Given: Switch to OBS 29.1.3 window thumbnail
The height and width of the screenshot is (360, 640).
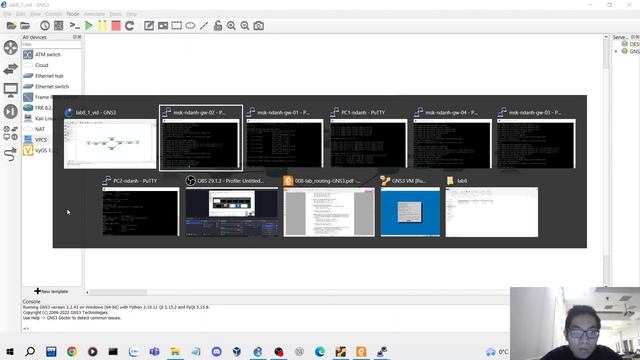Looking at the screenshot, I should [232, 207].
